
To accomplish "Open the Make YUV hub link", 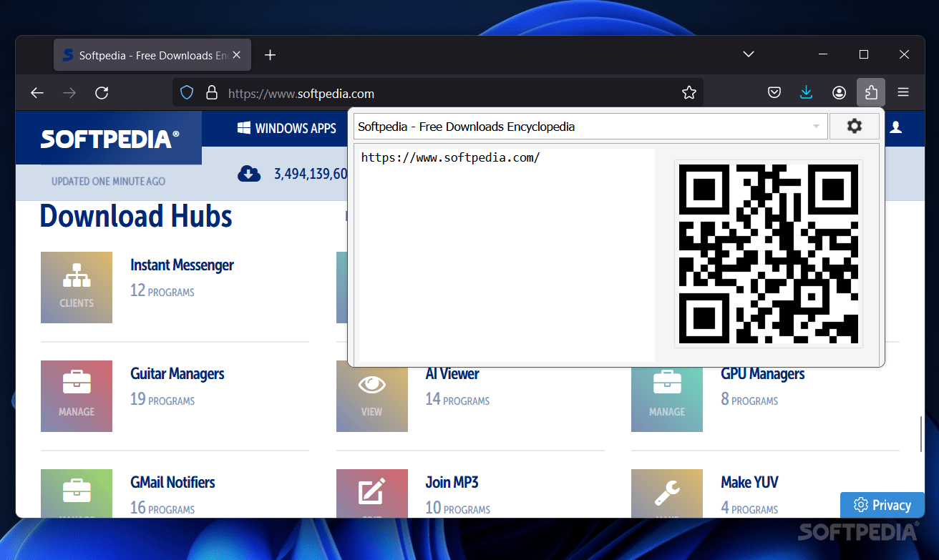I will [749, 483].
